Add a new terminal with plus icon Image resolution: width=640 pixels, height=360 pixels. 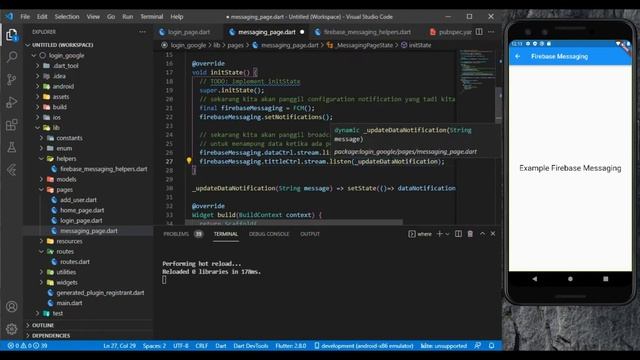coord(440,234)
